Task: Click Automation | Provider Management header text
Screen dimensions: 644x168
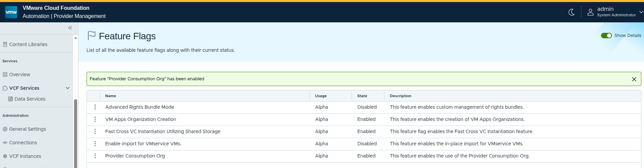Action: point(64,16)
